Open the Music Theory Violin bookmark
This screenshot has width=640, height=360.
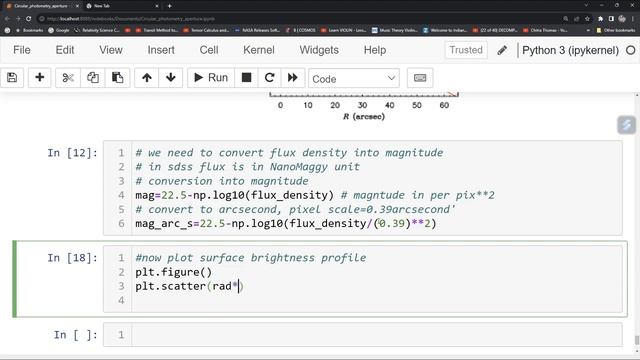coord(395,30)
